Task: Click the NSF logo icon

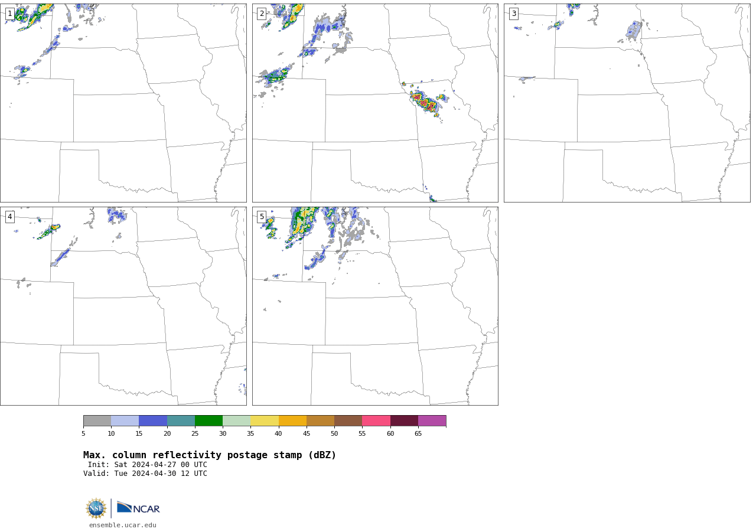Action: point(96,508)
